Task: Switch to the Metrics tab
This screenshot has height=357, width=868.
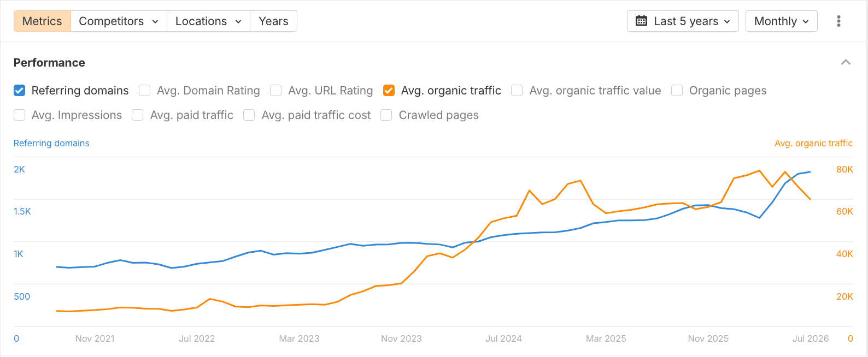Action: click(x=42, y=21)
